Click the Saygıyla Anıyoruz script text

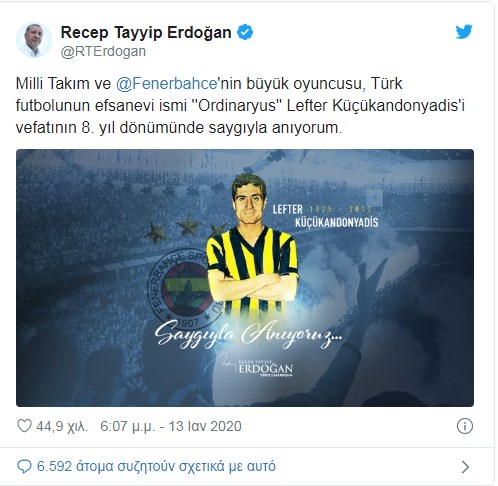pyautogui.click(x=248, y=334)
